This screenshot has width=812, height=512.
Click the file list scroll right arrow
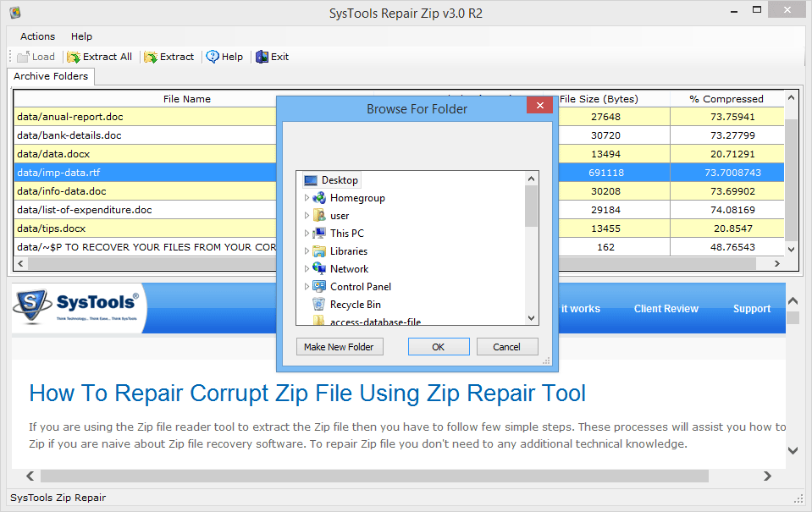click(776, 263)
